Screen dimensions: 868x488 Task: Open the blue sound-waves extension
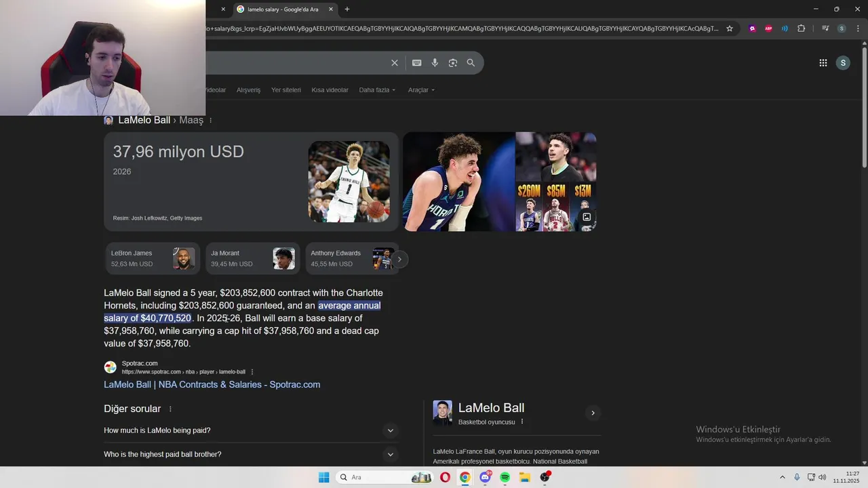[785, 28]
